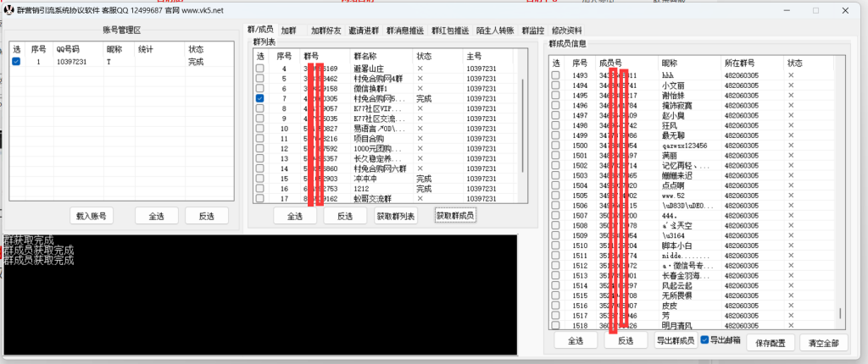This screenshot has width=868, height=364.
Task: Check the group row 避暑山庄
Action: (x=259, y=69)
